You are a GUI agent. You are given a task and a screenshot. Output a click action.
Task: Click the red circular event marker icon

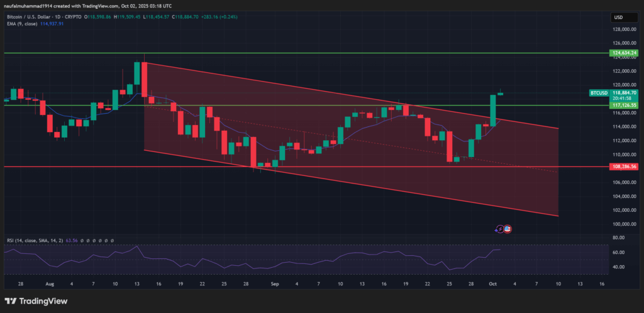[507, 229]
